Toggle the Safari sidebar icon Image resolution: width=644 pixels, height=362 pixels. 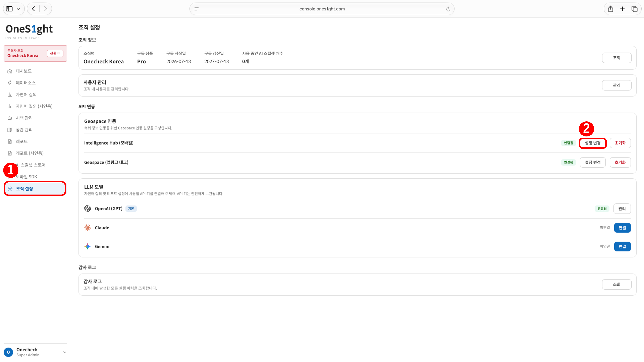coord(9,9)
